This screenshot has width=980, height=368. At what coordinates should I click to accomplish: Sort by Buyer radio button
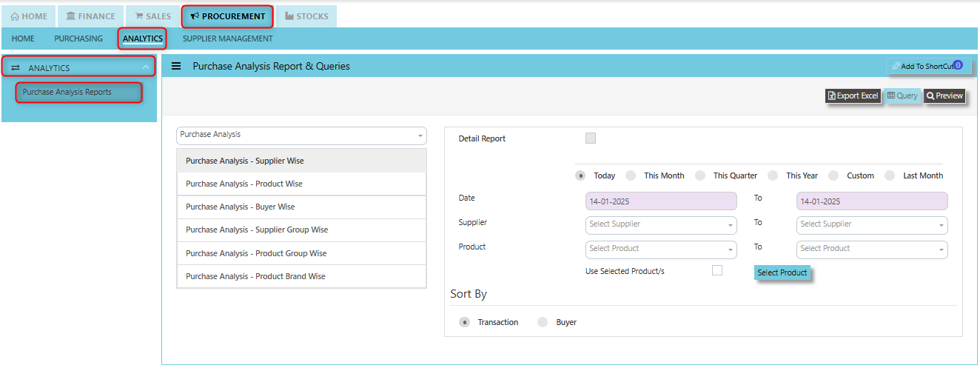pyautogui.click(x=543, y=322)
